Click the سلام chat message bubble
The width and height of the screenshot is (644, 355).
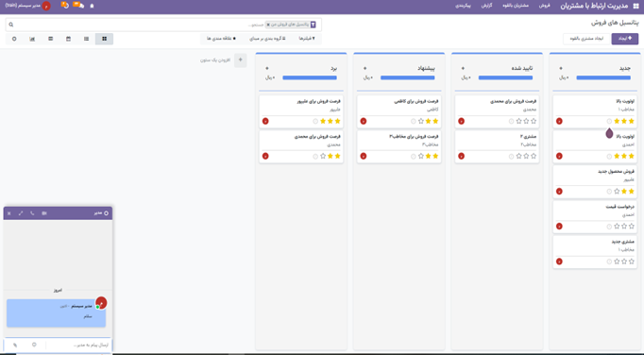pos(57,313)
